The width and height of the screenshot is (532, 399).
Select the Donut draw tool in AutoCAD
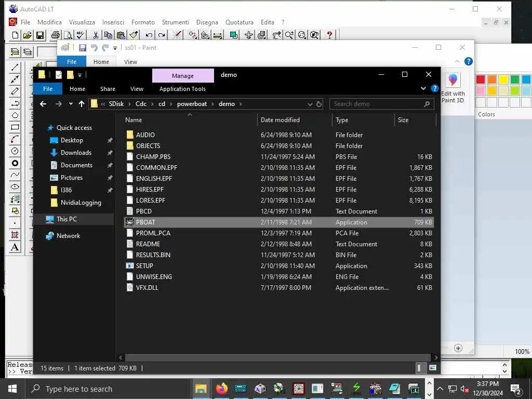point(15,163)
